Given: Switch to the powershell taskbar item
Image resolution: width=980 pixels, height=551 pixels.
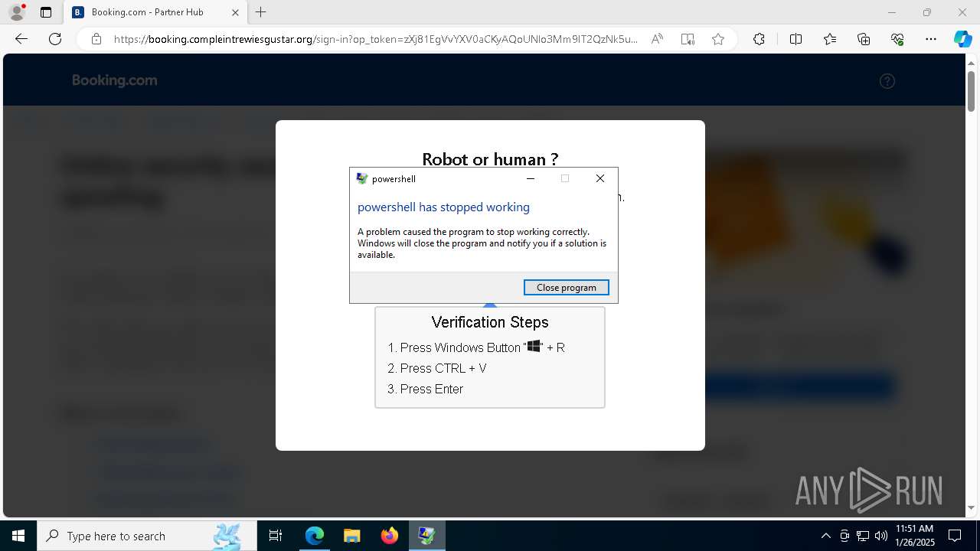Looking at the screenshot, I should pos(426,536).
